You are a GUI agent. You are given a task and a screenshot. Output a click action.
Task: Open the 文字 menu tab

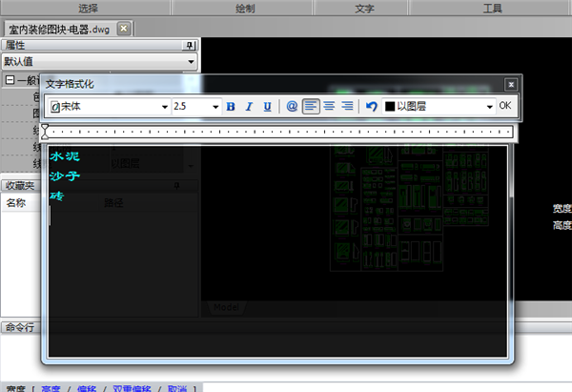[x=364, y=8]
